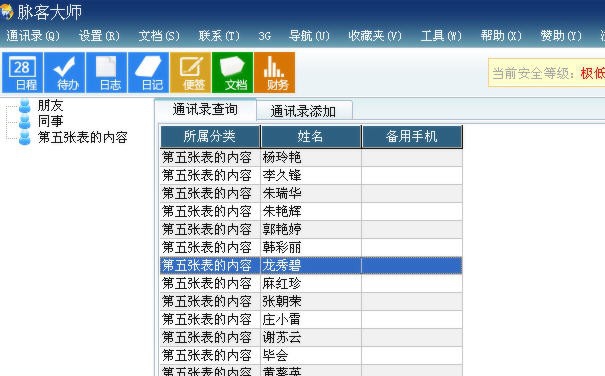The height and width of the screenshot is (376, 605).
Task: Open the 财务 finance tool
Action: [275, 73]
